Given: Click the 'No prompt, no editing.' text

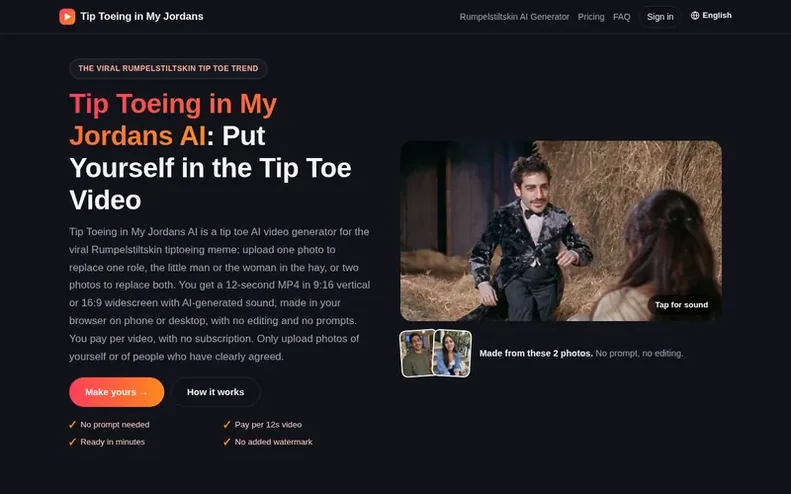Looking at the screenshot, I should coord(639,353).
